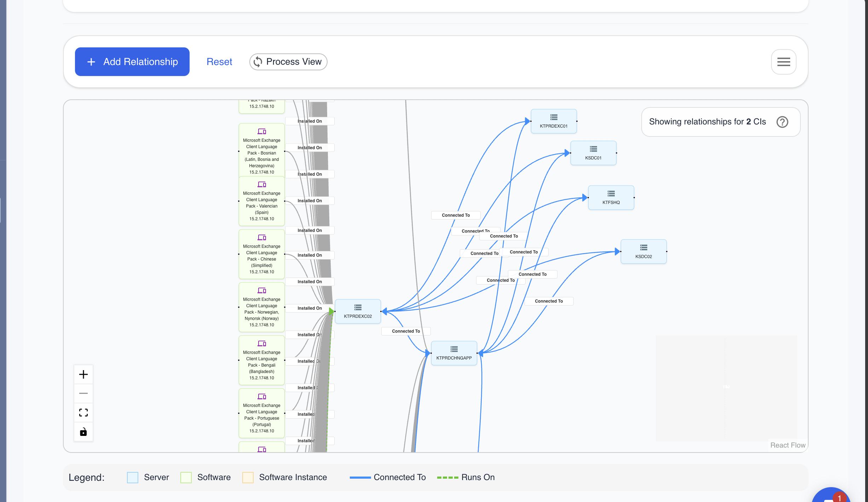Click the server icon inside the KSDC01 node

coord(593,148)
